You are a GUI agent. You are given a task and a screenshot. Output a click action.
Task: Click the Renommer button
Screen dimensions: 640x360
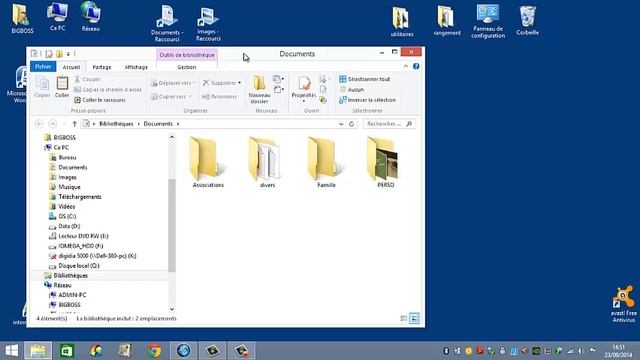220,96
